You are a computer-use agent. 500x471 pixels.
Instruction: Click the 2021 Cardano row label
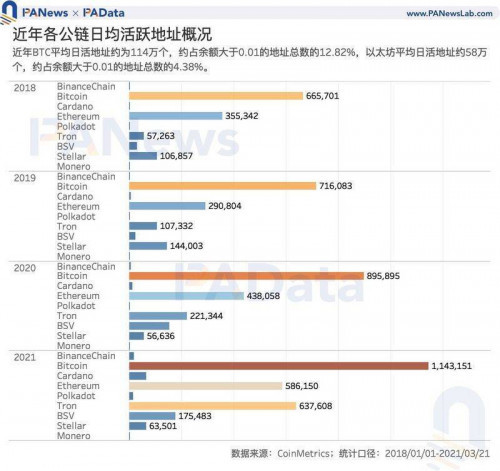coord(75,376)
